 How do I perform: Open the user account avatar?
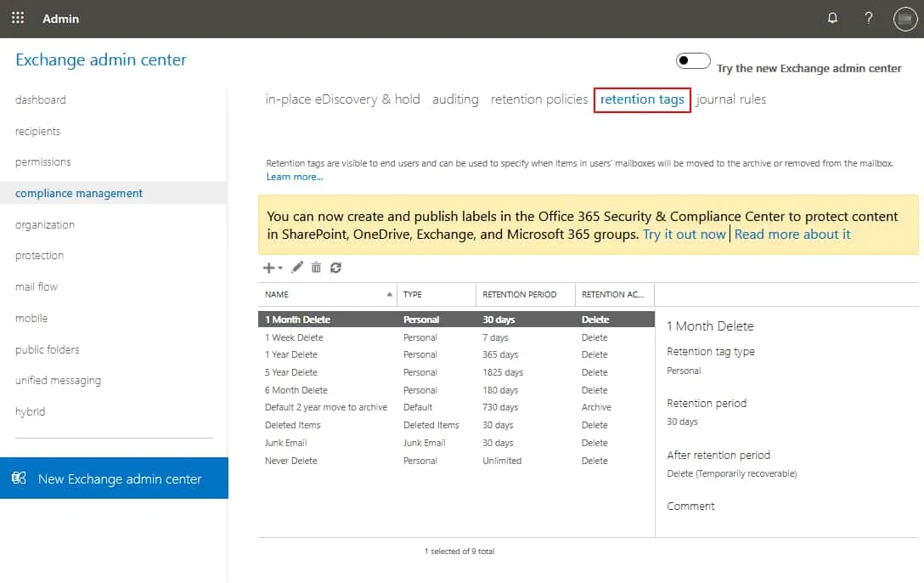tap(905, 19)
